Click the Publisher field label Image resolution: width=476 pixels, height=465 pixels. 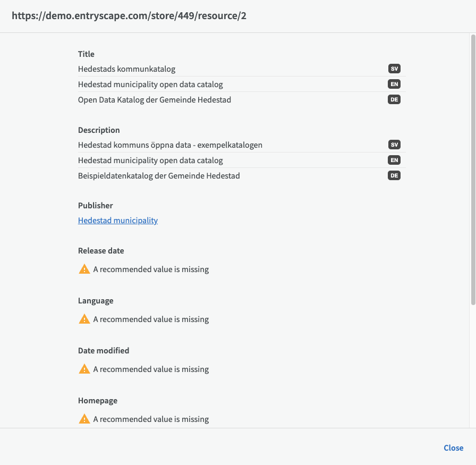pos(96,206)
